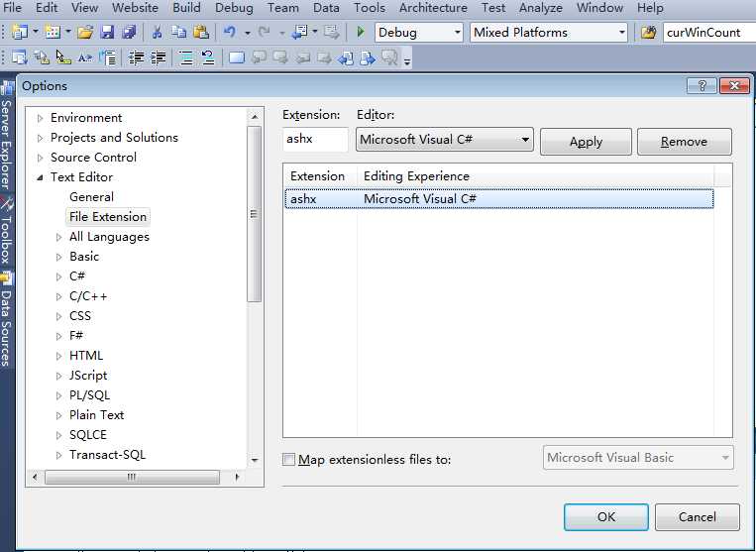Click the Next Bookmark in Document icon
The height and width of the screenshot is (552, 756).
point(368,58)
